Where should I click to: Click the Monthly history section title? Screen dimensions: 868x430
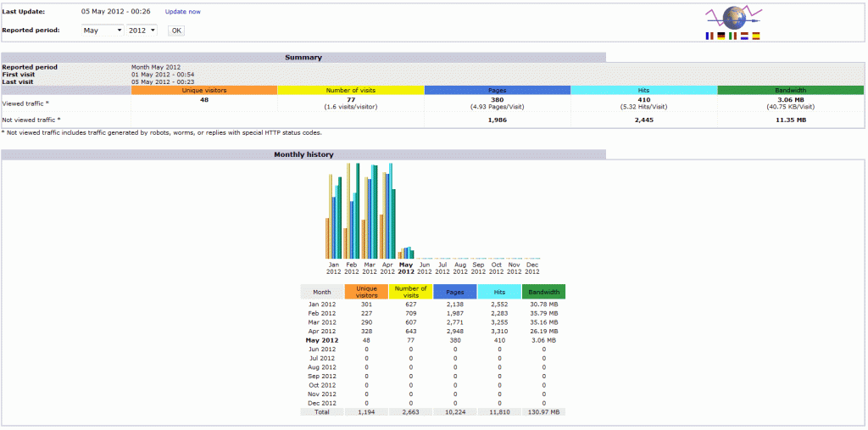click(303, 154)
